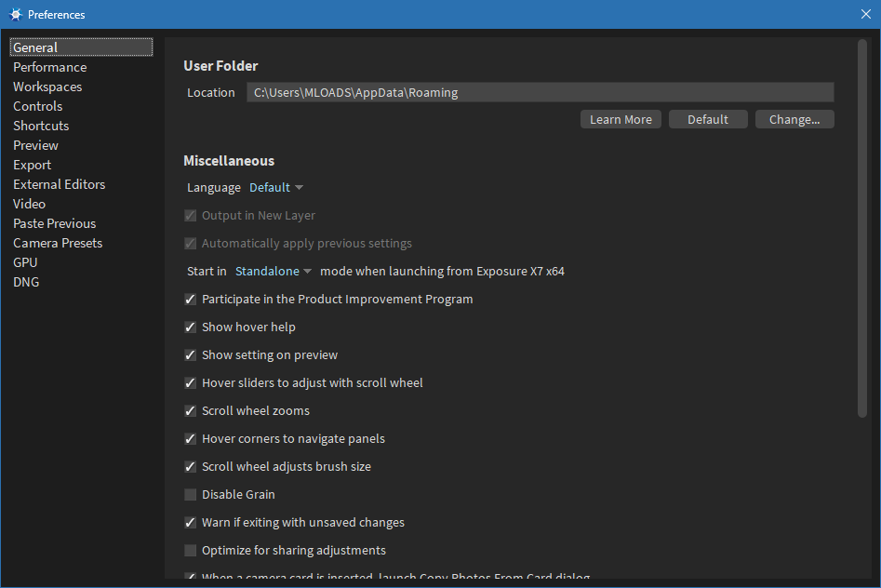Close the Preferences window
The width and height of the screenshot is (881, 588).
[866, 14]
